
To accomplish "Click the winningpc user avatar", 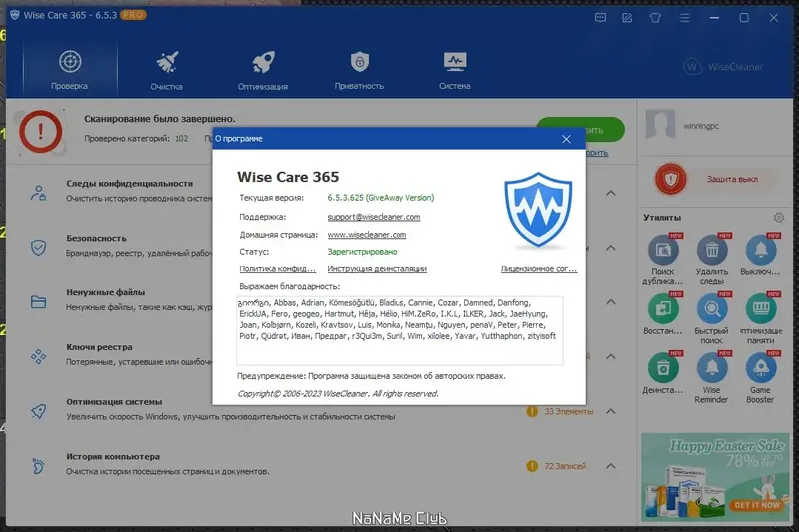I will [660, 124].
